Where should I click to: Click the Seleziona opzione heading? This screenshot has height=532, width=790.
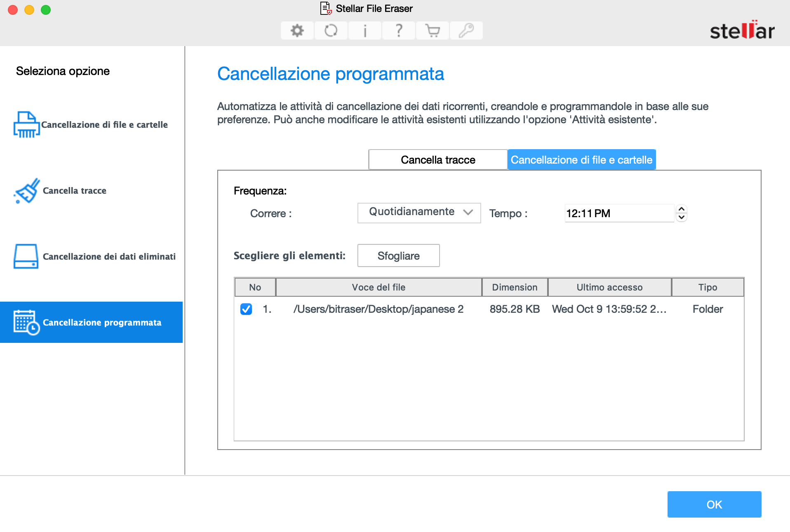[x=63, y=71]
